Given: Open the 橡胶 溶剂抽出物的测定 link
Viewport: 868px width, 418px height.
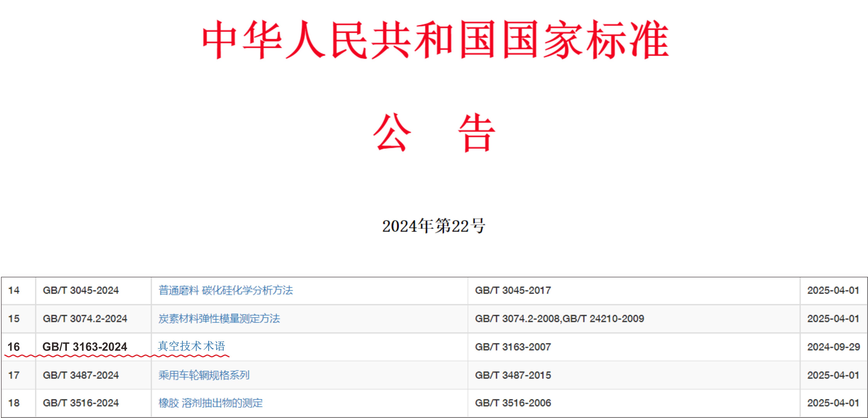Looking at the screenshot, I should pyautogui.click(x=210, y=403).
